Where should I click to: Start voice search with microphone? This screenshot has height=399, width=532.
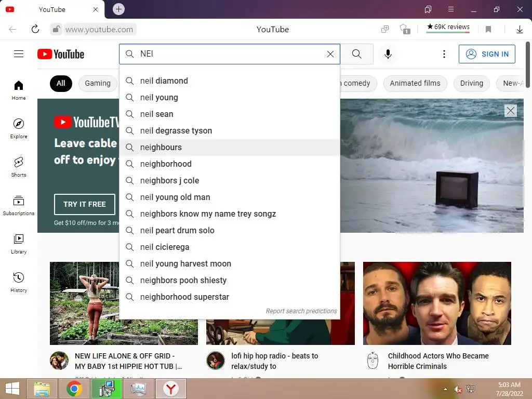pyautogui.click(x=388, y=54)
